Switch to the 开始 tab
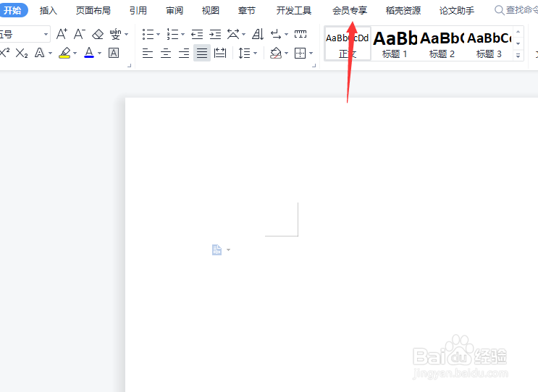The width and height of the screenshot is (538, 392). point(13,11)
